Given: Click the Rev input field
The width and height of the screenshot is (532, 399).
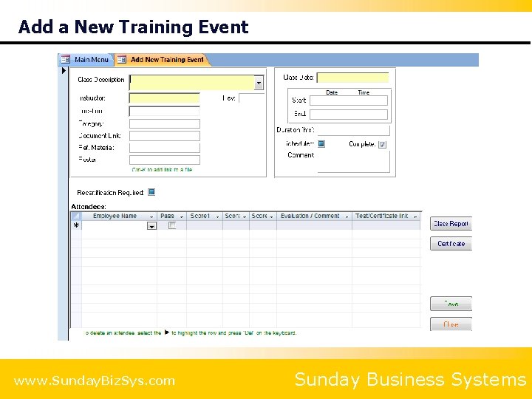Looking at the screenshot, I should tap(251, 98).
